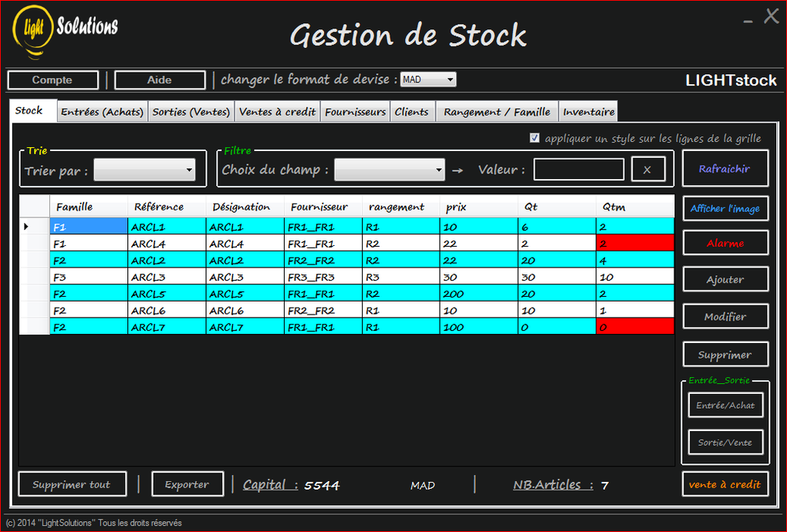
Task: Open the Trier par dropdown
Action: click(144, 169)
